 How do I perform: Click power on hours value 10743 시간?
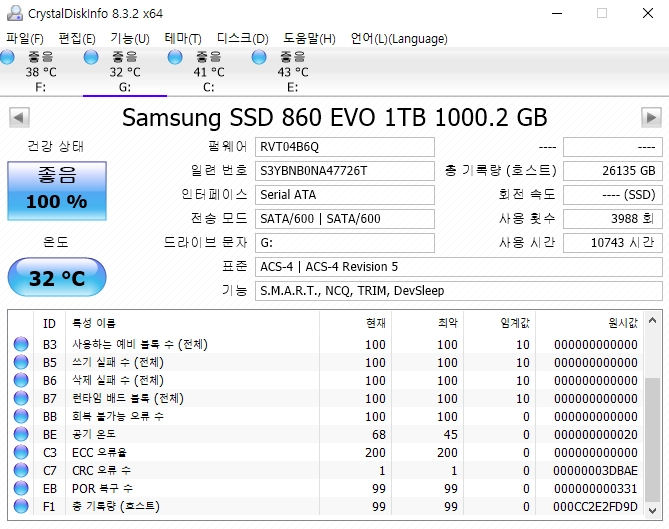click(613, 243)
